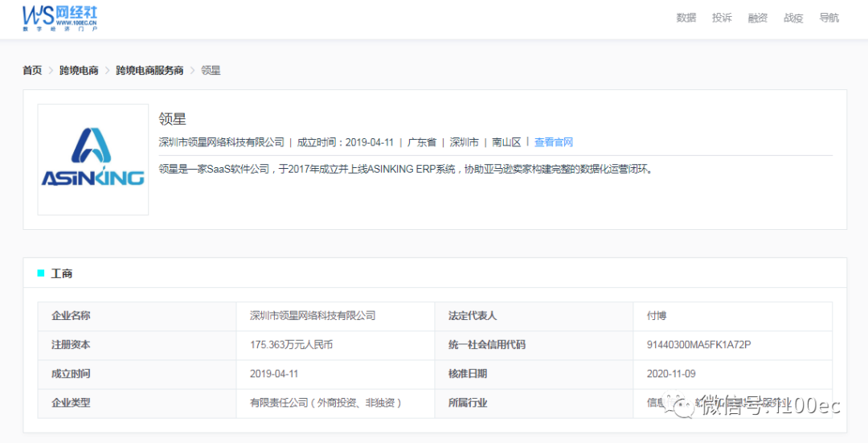This screenshot has height=443, width=868.
Task: Go to the 战疫 section
Action: 793,18
